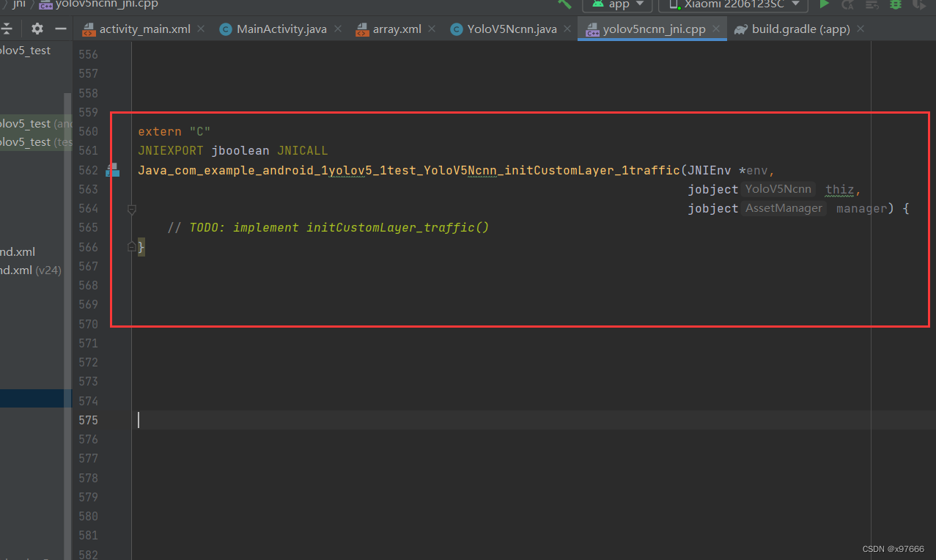Collapse function fold marker at line 564
936x560 pixels.
click(x=132, y=209)
